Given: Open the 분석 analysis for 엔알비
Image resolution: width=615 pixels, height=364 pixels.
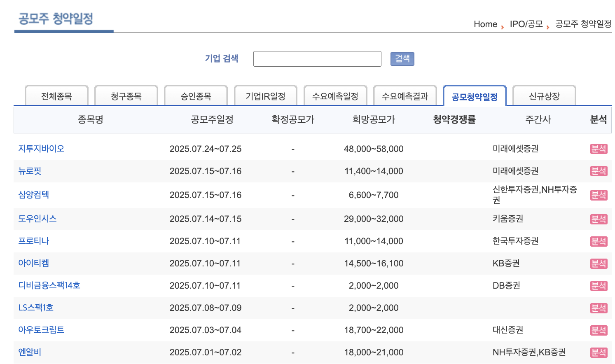Looking at the screenshot, I should click(x=599, y=352).
